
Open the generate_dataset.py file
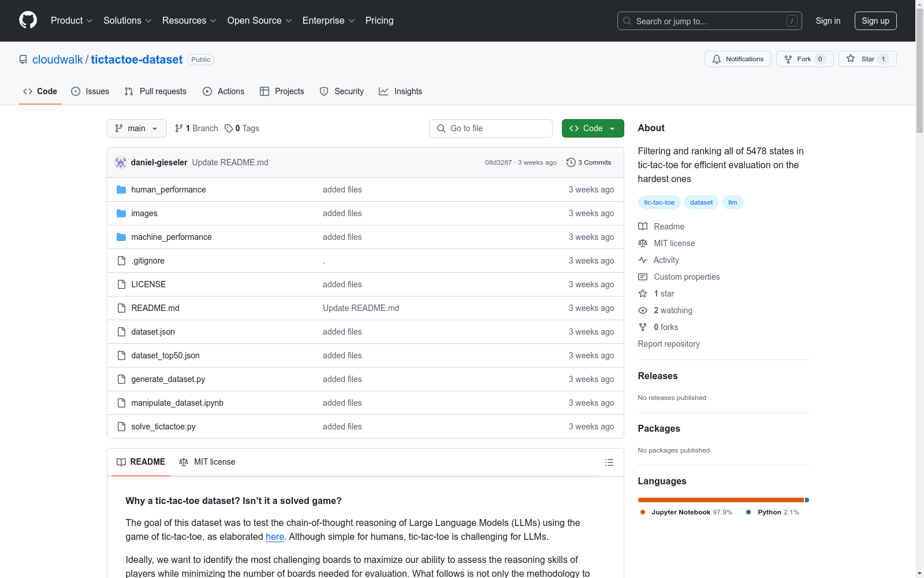point(168,379)
